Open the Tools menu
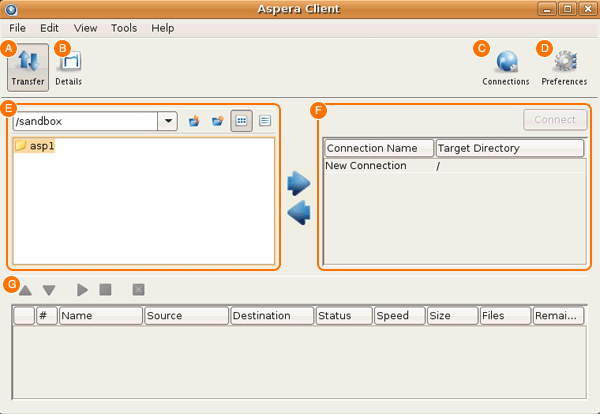 click(124, 28)
